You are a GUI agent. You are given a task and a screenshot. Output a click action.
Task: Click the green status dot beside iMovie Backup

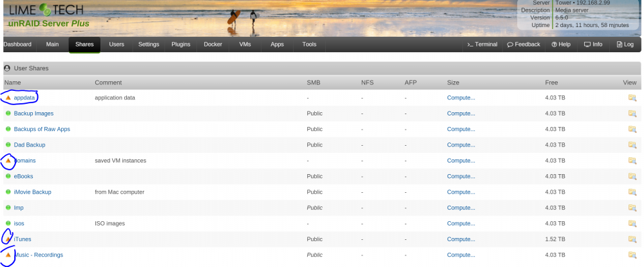8,192
